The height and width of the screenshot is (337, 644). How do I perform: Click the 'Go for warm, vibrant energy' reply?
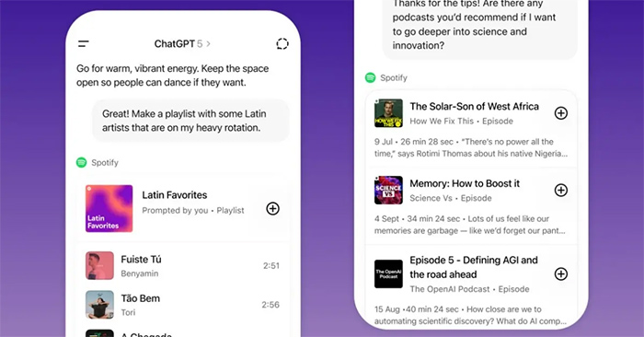(173, 76)
